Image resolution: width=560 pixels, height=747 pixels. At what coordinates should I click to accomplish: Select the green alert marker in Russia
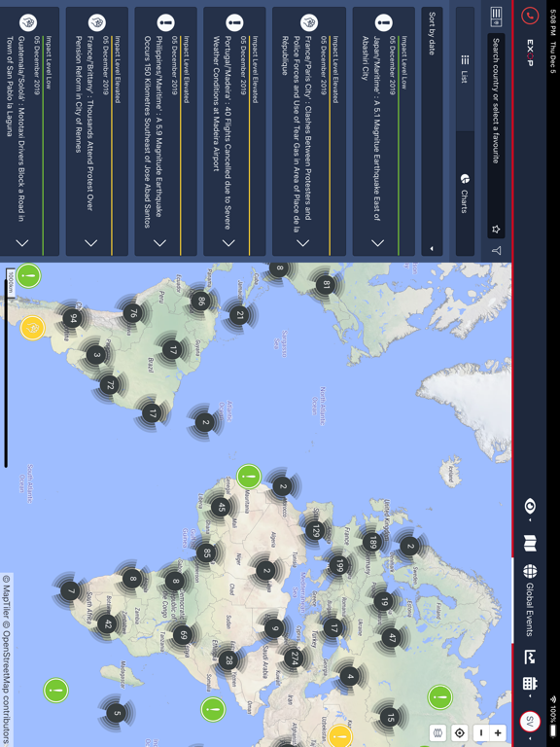[x=440, y=697]
